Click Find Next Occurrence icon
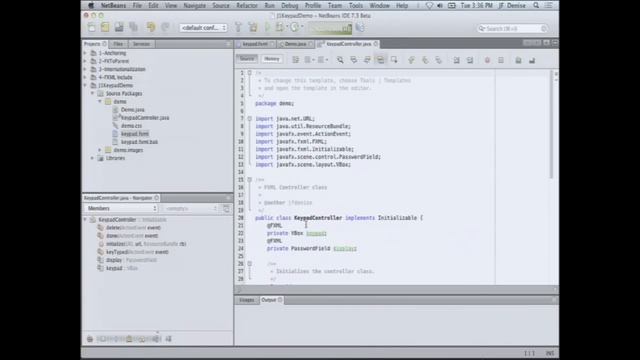Image resolution: width=640 pixels, height=360 pixels. click(x=367, y=60)
